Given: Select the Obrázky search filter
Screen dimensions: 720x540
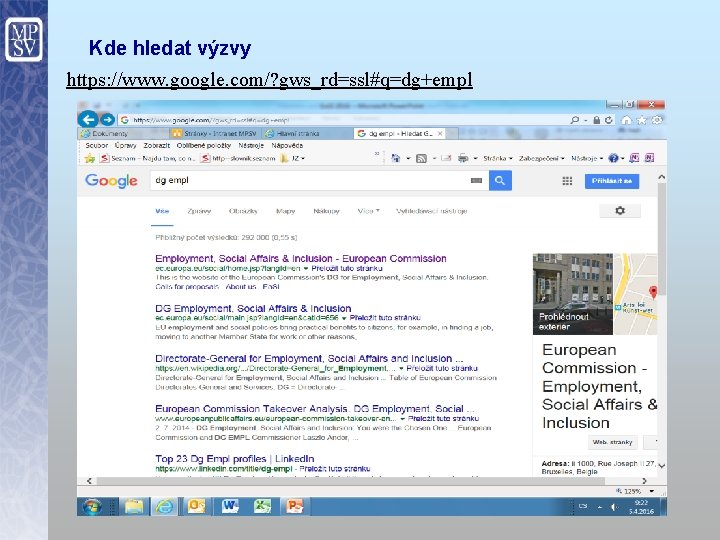Looking at the screenshot, I should 243,211.
